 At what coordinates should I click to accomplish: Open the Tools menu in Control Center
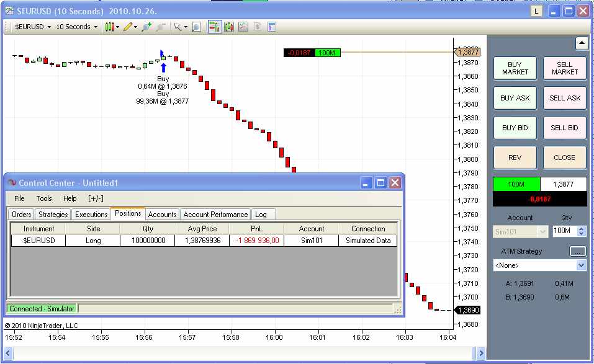44,198
